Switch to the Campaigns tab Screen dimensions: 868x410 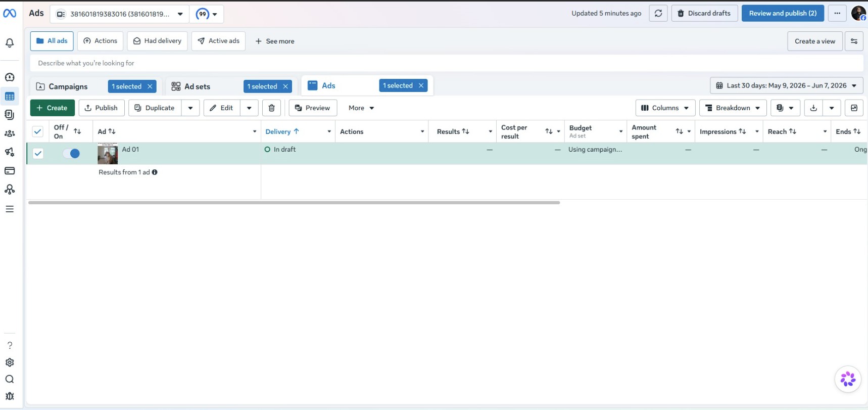pyautogui.click(x=68, y=86)
